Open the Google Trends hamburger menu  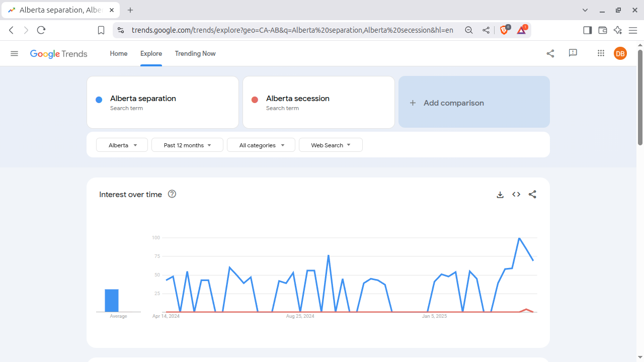click(14, 53)
